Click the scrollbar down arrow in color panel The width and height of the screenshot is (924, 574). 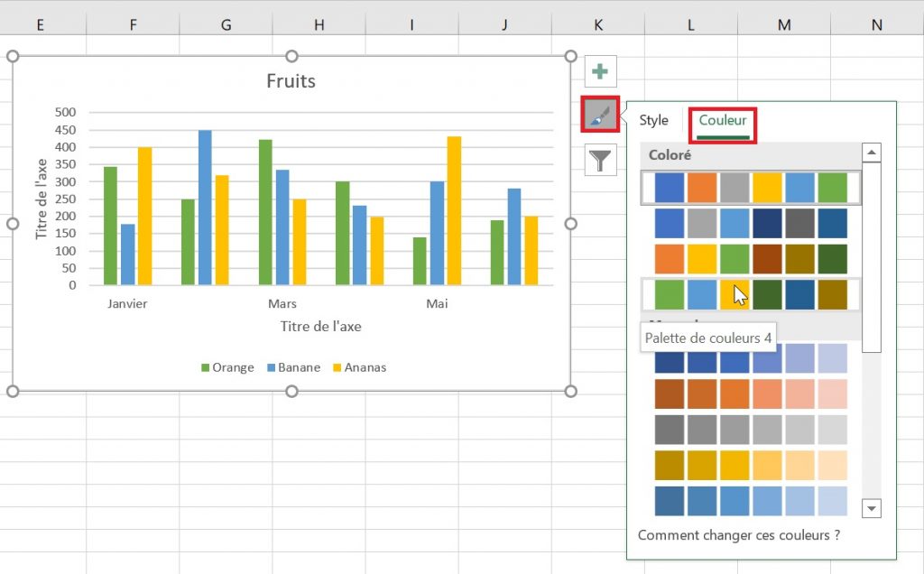(871, 508)
